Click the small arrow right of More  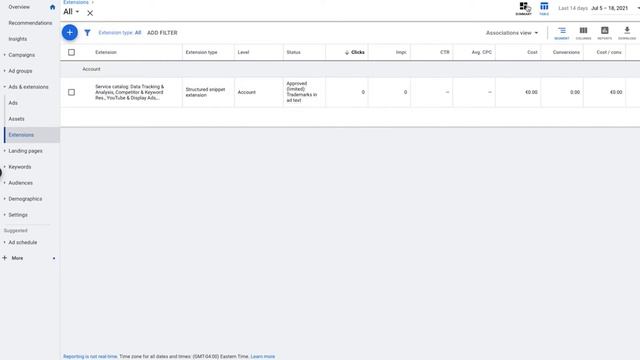(54, 258)
